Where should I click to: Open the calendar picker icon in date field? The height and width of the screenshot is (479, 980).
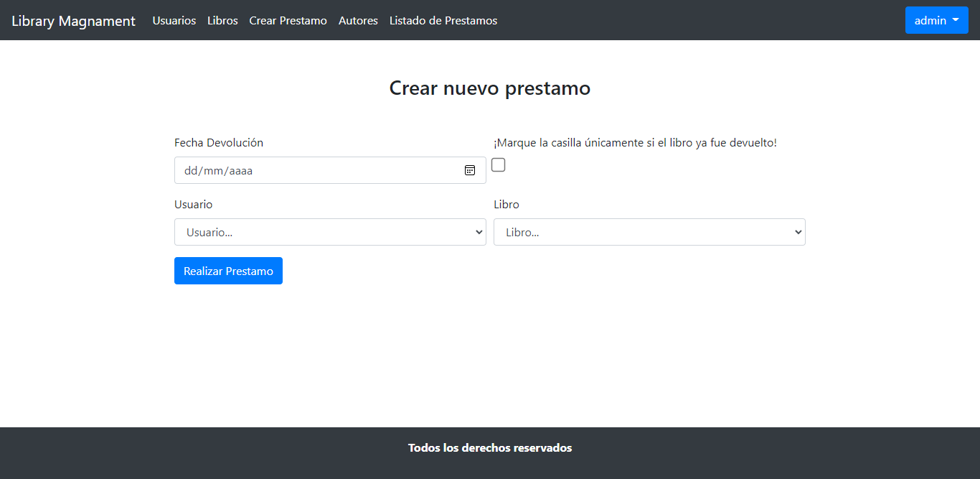[x=470, y=170]
